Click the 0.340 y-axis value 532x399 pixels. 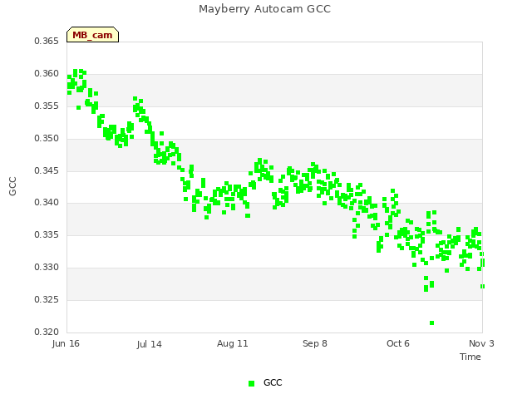[47, 203]
